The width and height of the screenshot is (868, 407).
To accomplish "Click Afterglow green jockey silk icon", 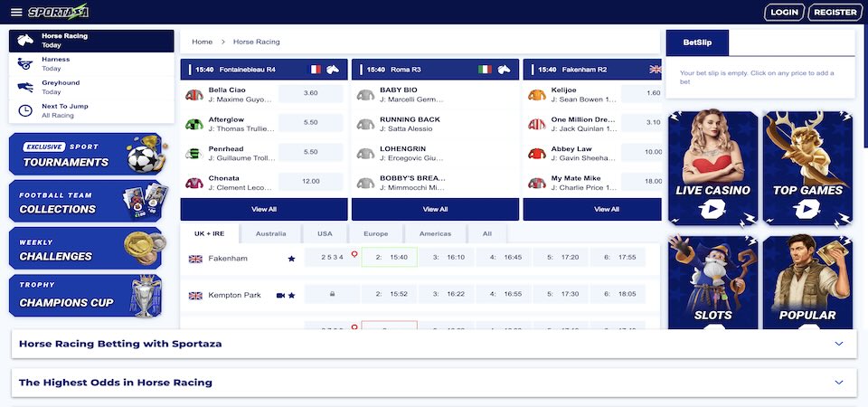I will (x=194, y=124).
